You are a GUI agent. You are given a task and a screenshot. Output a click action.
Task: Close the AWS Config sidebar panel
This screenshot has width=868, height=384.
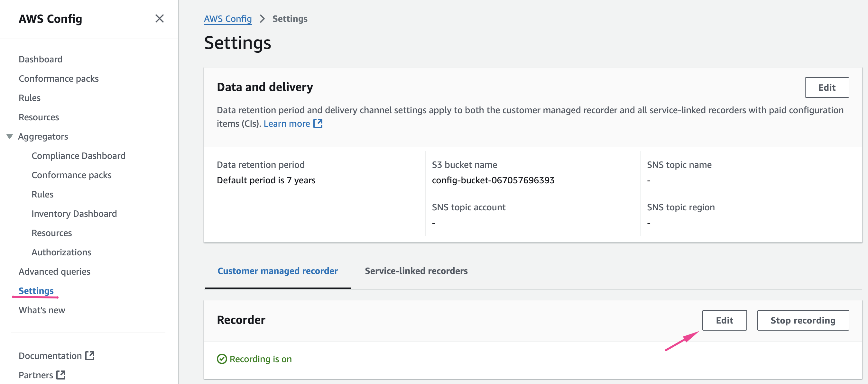click(x=159, y=19)
